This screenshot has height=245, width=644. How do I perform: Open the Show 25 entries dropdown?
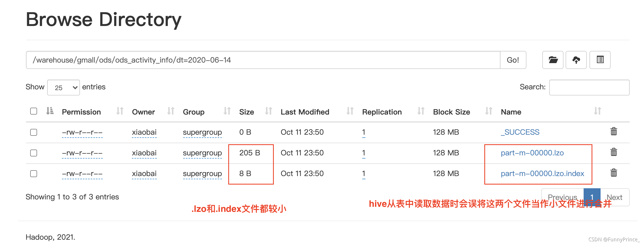pos(64,87)
